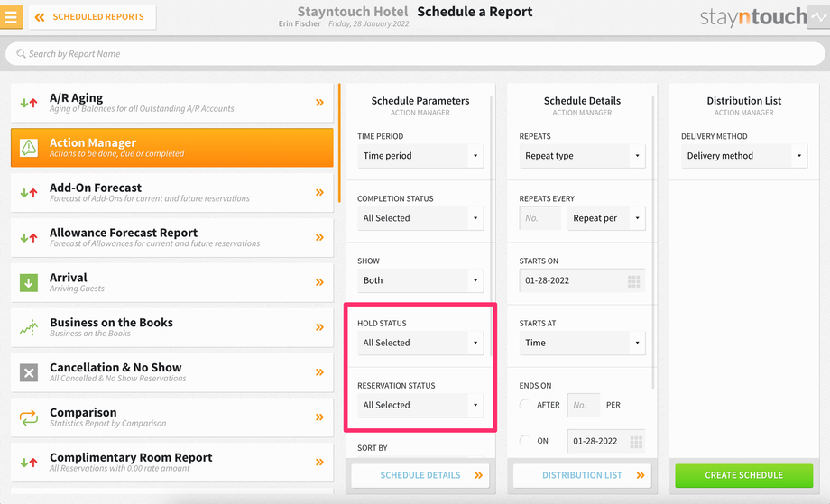Click the search magnifier icon
This screenshot has width=830, height=504.
tap(21, 54)
